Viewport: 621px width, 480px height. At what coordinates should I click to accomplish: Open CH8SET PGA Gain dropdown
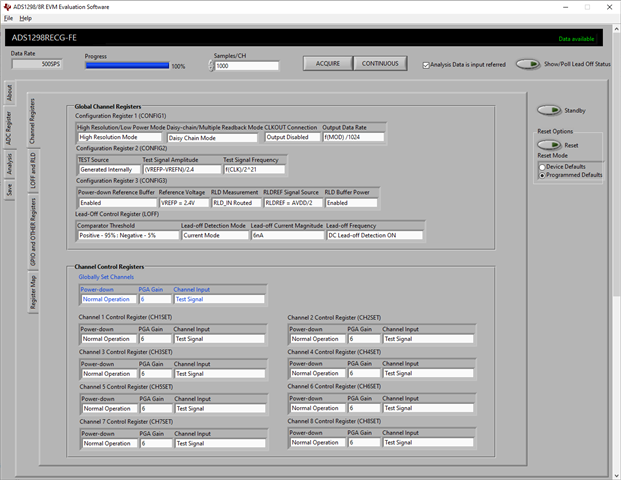click(x=364, y=443)
